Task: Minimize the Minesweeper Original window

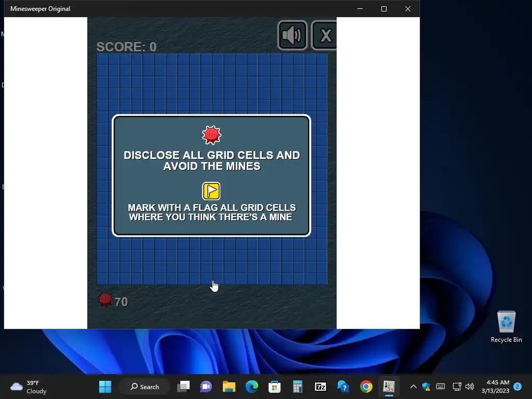Action: tap(360, 9)
